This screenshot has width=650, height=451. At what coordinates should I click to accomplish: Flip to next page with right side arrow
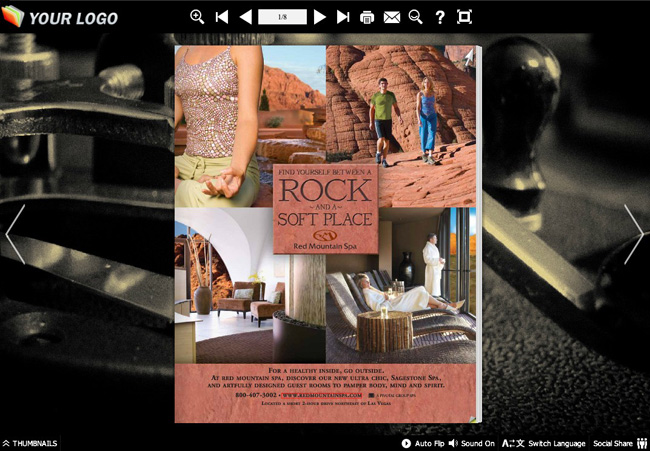(x=634, y=234)
